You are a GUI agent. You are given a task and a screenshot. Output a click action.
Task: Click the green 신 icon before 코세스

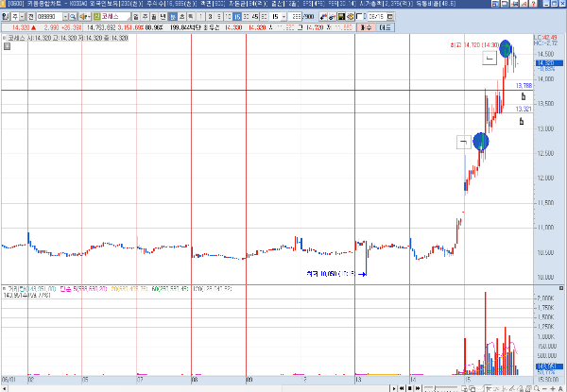click(x=96, y=17)
